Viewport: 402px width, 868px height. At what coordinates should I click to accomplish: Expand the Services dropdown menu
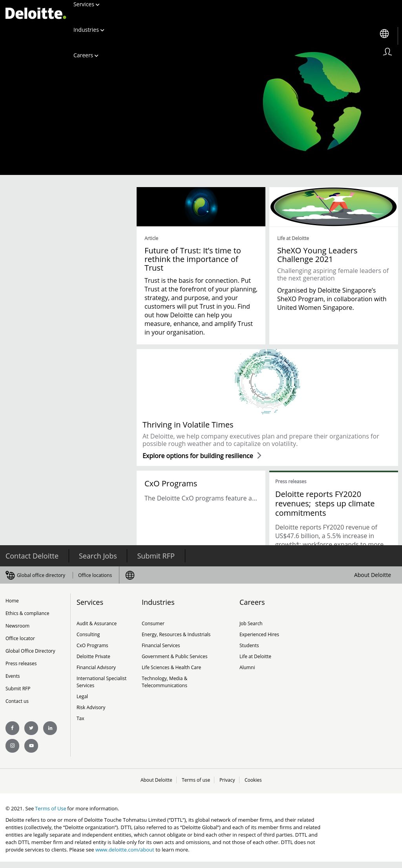(x=86, y=4)
